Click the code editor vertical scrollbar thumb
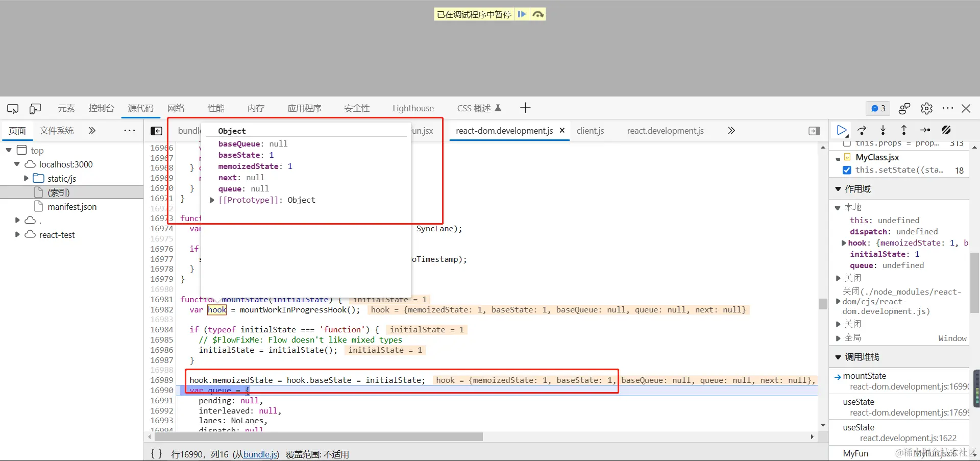The width and height of the screenshot is (980, 461). 823,304
